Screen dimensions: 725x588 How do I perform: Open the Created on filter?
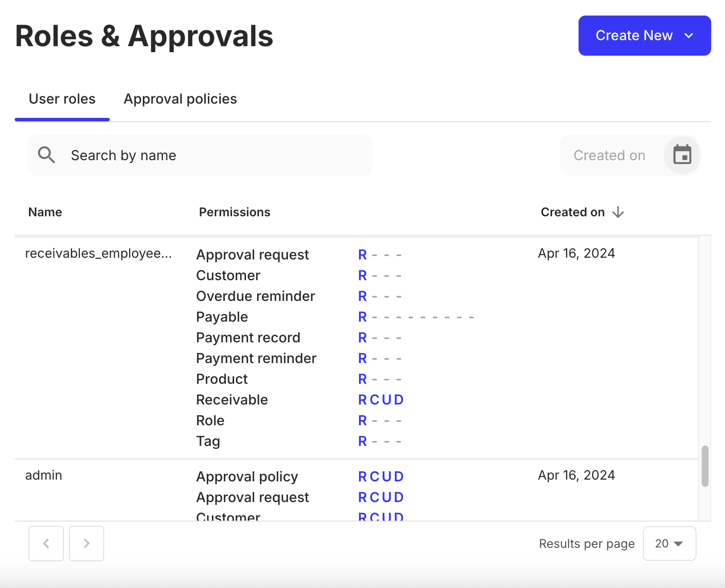point(609,155)
